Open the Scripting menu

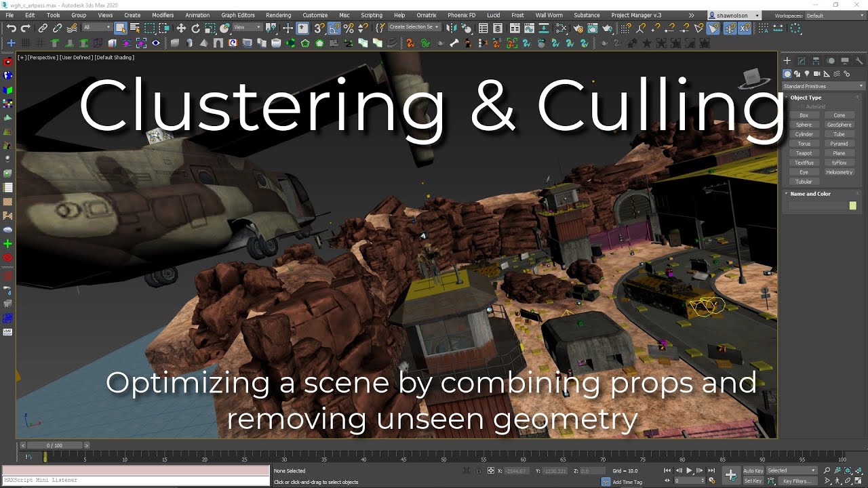tap(371, 15)
